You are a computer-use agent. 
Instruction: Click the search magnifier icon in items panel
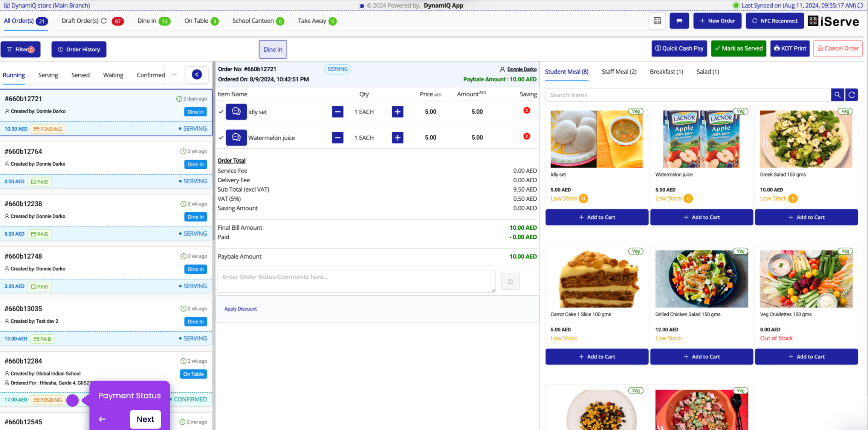[837, 95]
